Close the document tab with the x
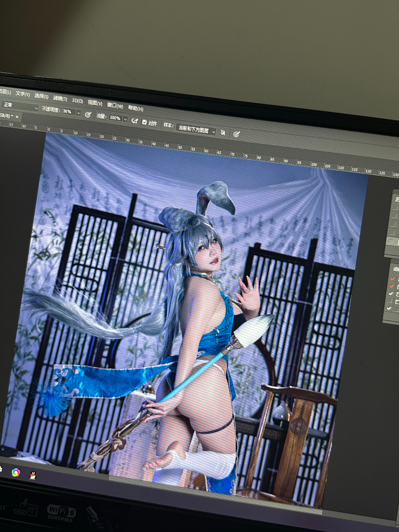Screen dimensions: 399x532 17,117
